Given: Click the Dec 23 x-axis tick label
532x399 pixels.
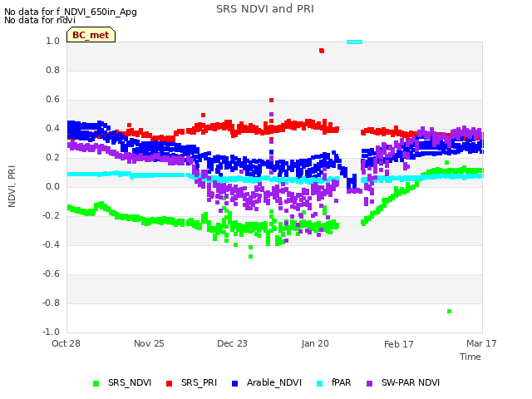Looking at the screenshot, I should (232, 343).
